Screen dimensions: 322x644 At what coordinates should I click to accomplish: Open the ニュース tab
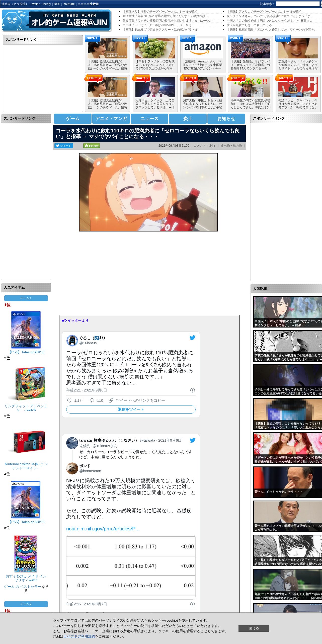coord(149,119)
